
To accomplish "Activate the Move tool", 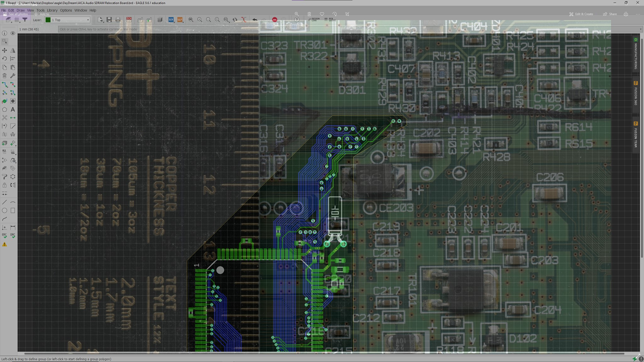I will [x=4, y=50].
